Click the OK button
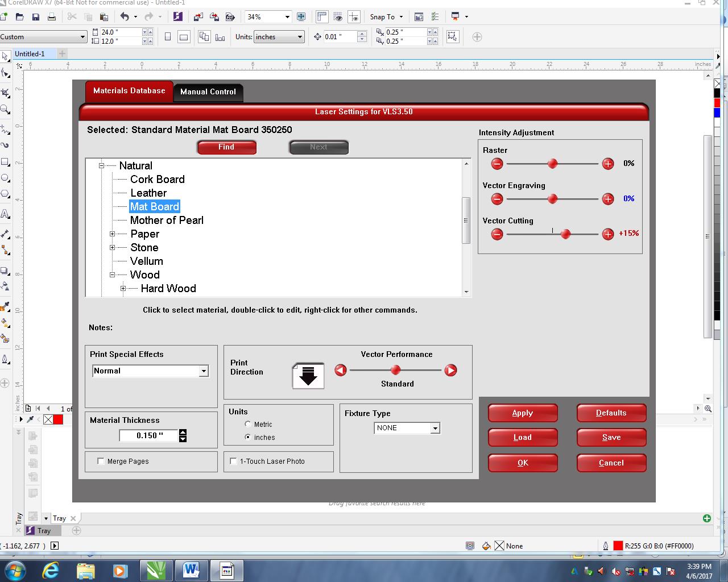Viewport: 728px width, 582px height. 523,463
